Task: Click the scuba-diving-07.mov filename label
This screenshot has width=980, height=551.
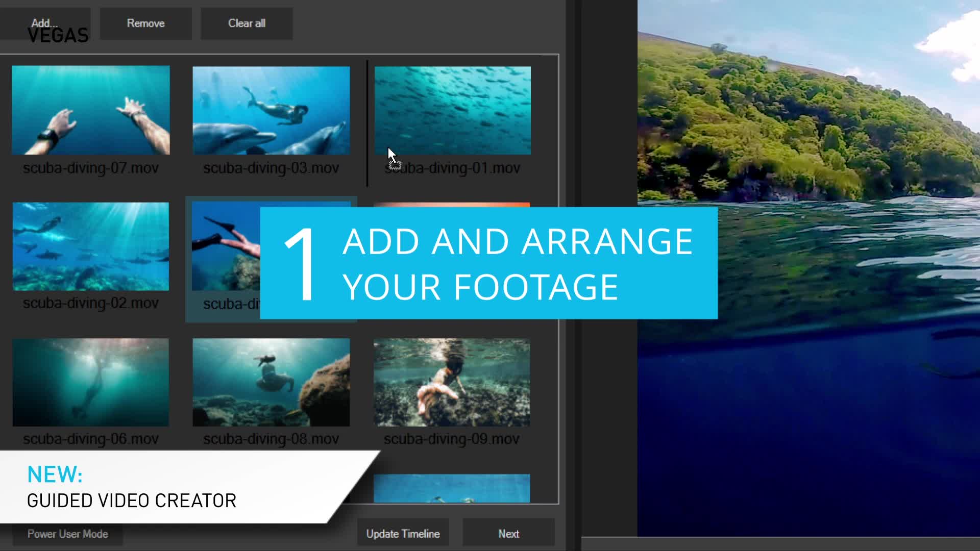Action: coord(91,168)
